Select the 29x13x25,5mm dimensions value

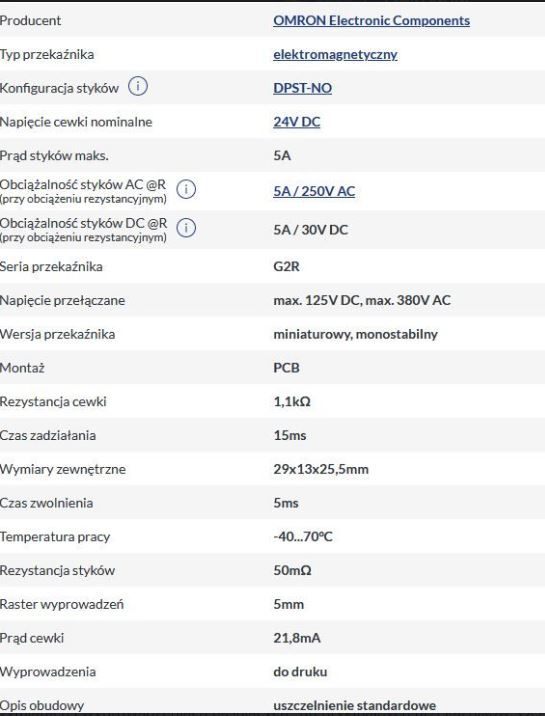(x=321, y=469)
